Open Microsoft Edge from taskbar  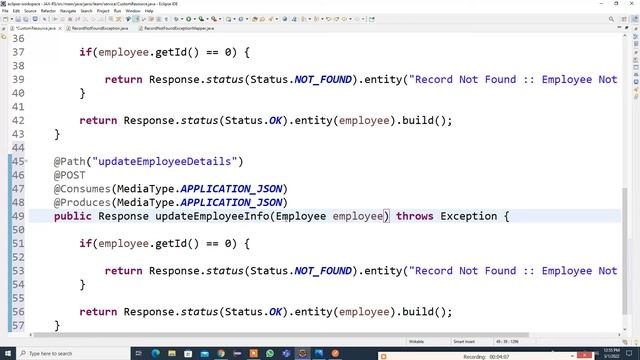(x=156, y=353)
